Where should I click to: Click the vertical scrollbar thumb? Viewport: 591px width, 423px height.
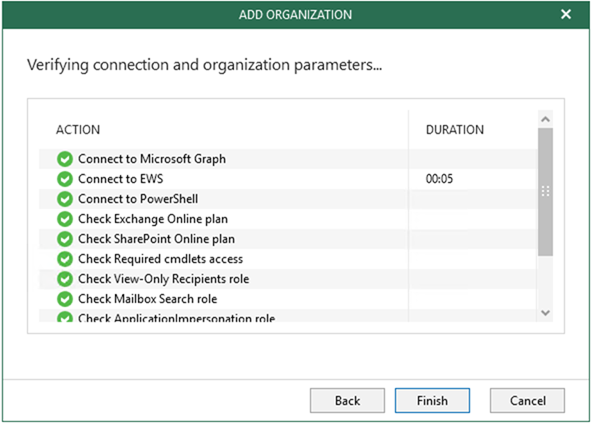point(545,192)
